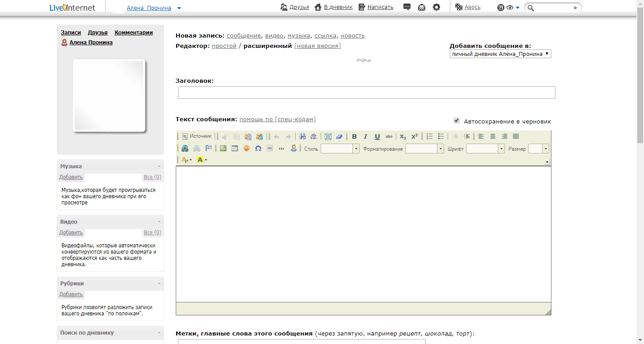The image size is (644, 344).
Task: Click Добавить link under Музыка
Action: 71,177
